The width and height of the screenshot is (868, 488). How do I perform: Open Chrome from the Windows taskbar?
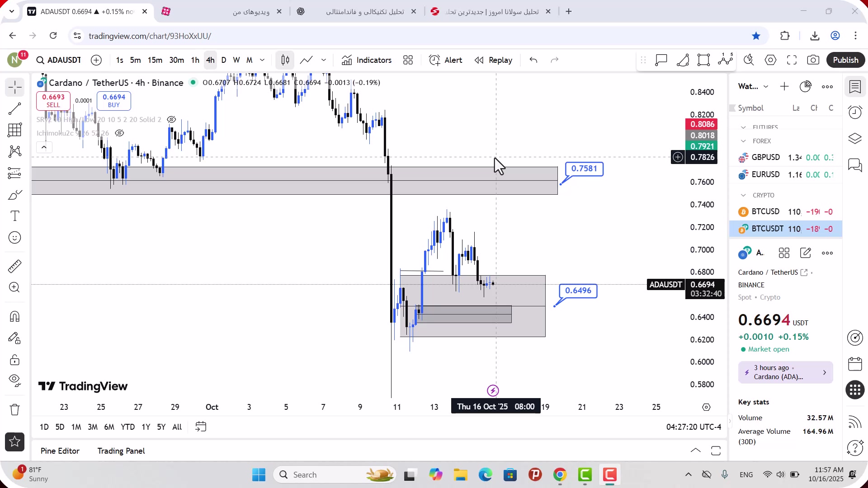point(560,475)
